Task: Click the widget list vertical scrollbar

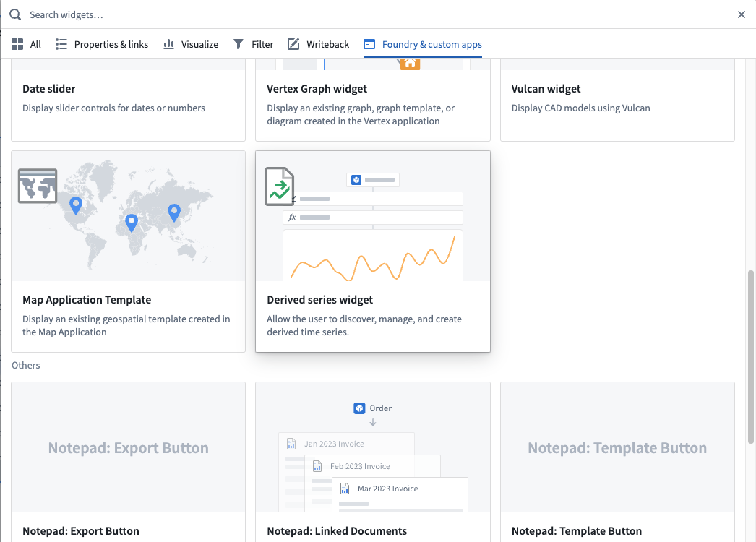Action: [x=750, y=357]
